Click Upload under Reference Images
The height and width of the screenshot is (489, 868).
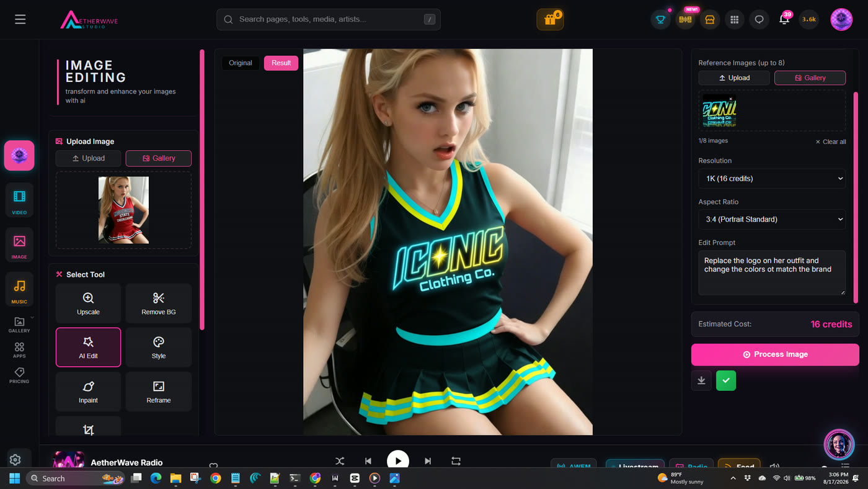734,78
